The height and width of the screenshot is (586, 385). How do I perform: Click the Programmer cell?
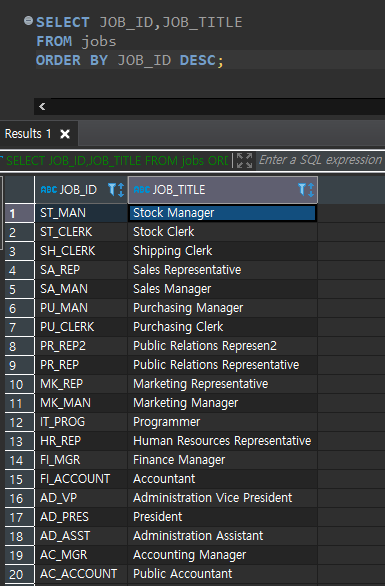(223, 422)
